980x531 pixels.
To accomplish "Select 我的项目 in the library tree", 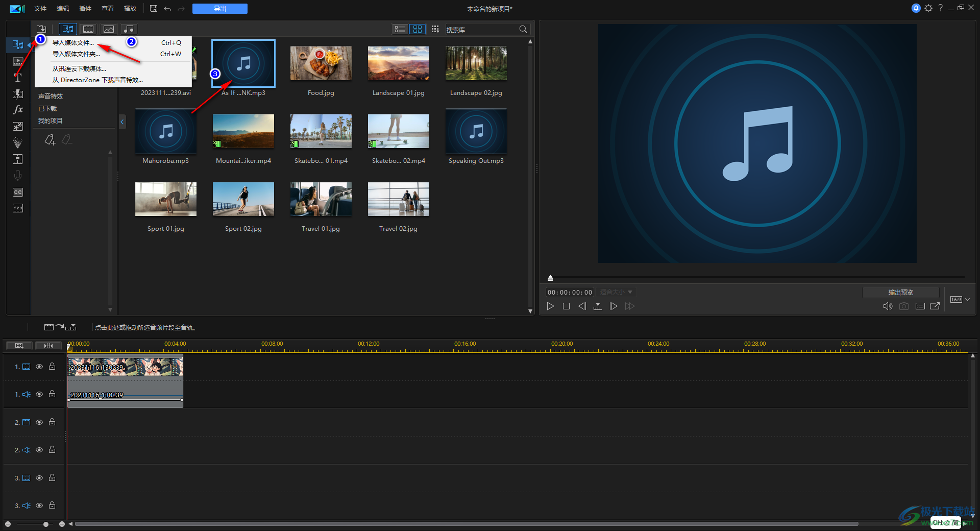I will point(51,121).
